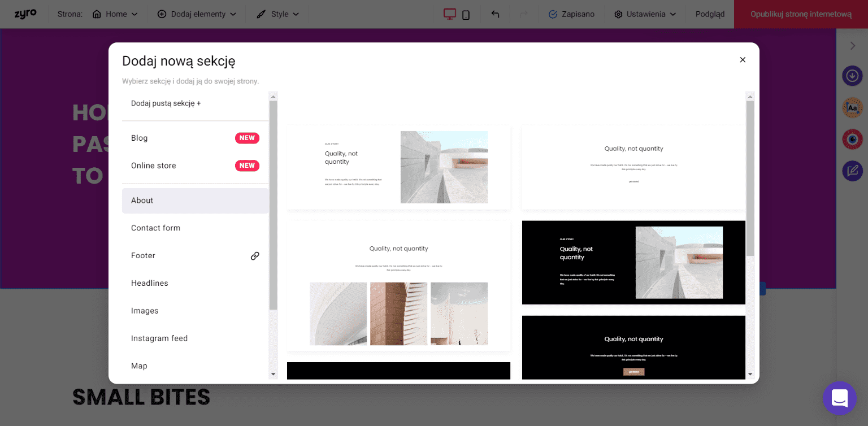This screenshot has height=426, width=868.
Task: Select the Contact form category
Action: pyautogui.click(x=155, y=228)
